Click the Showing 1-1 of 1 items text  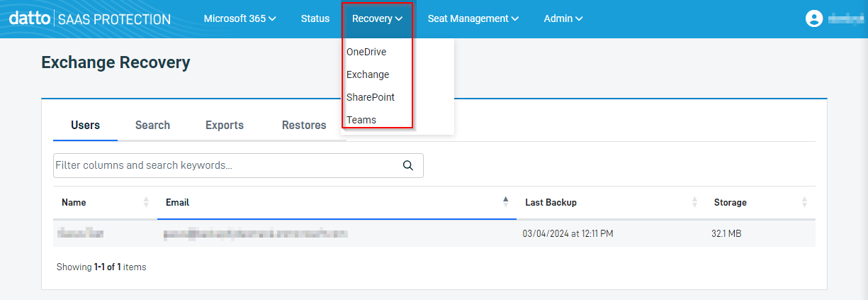tap(101, 267)
